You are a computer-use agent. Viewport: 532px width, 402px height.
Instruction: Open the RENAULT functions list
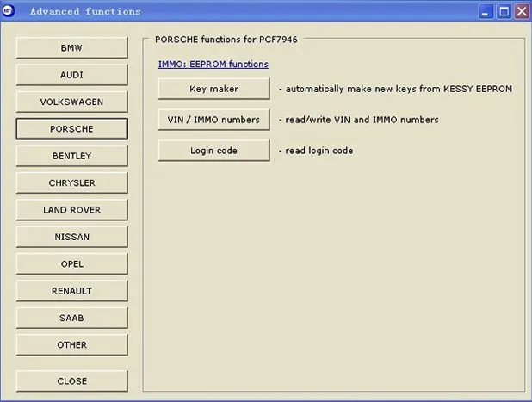[x=71, y=291]
